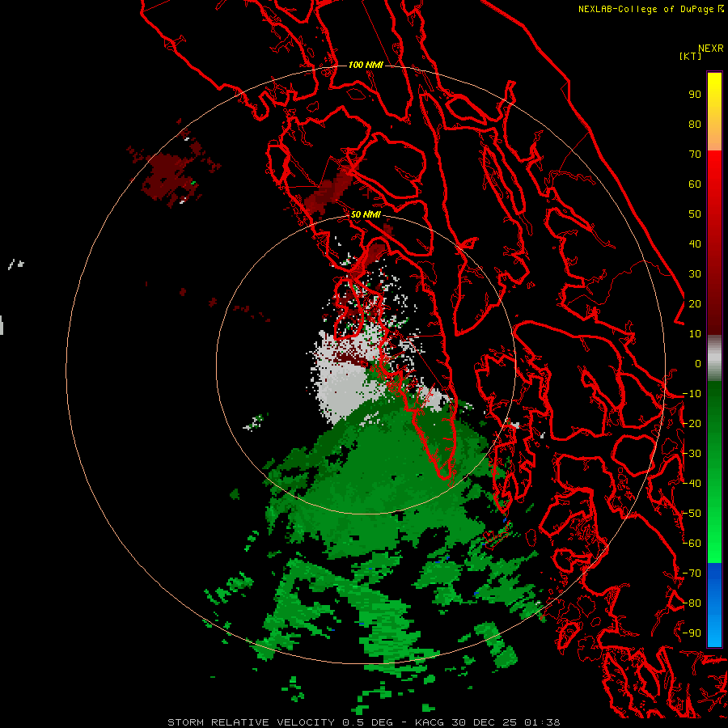Click the 90 value on velocity scale
Screen dimensions: 728x728
point(695,95)
